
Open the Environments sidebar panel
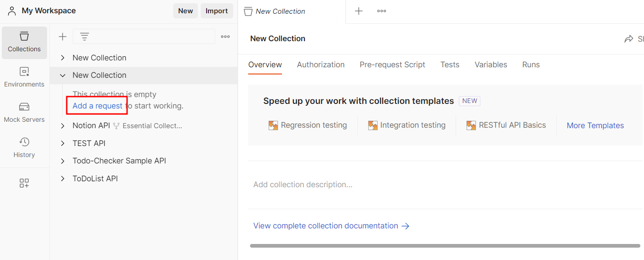24,77
